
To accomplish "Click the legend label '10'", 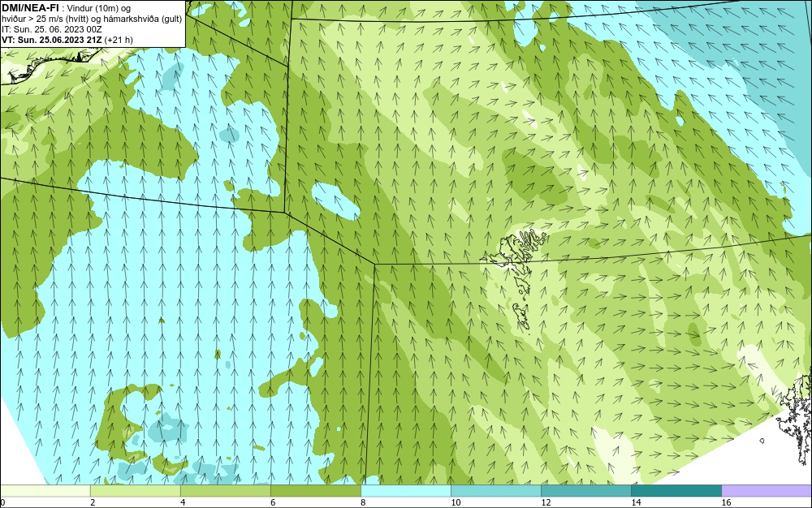I will point(456,502).
